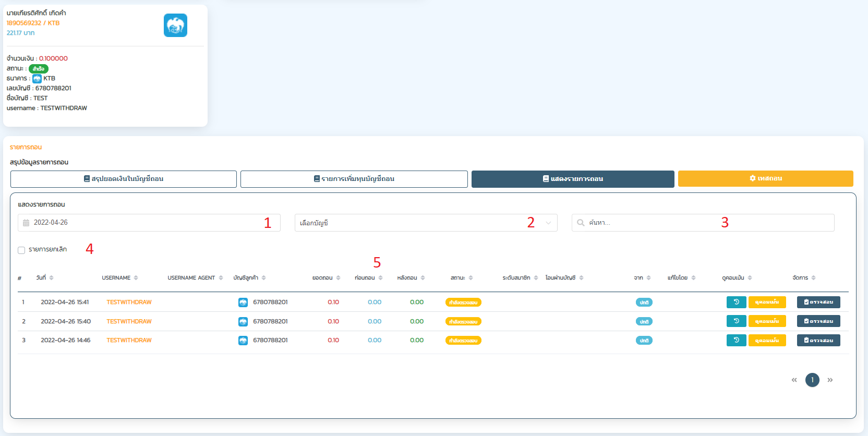Sort table by the ยอดถอน column
Screen dimensions: 868x436
point(338,278)
